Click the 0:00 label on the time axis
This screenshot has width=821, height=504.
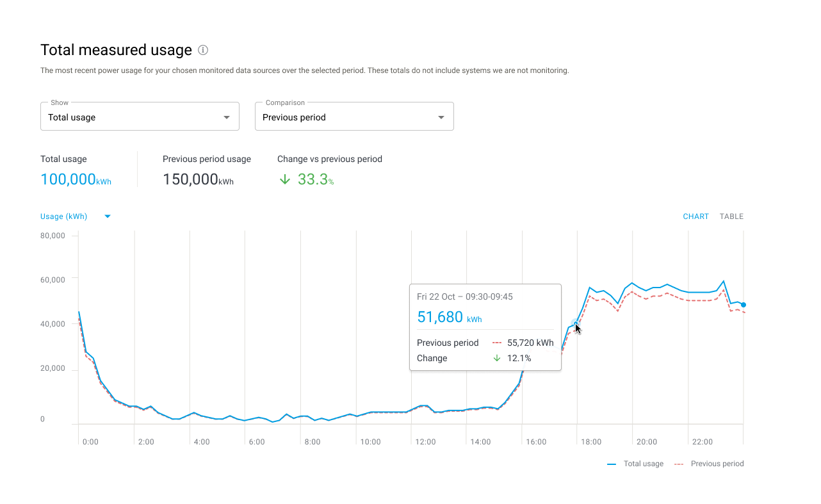90,442
